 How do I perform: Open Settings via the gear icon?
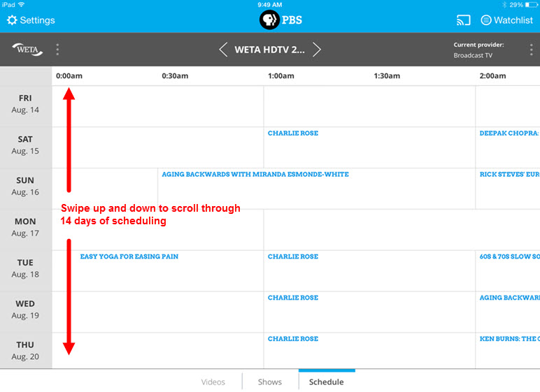point(12,20)
